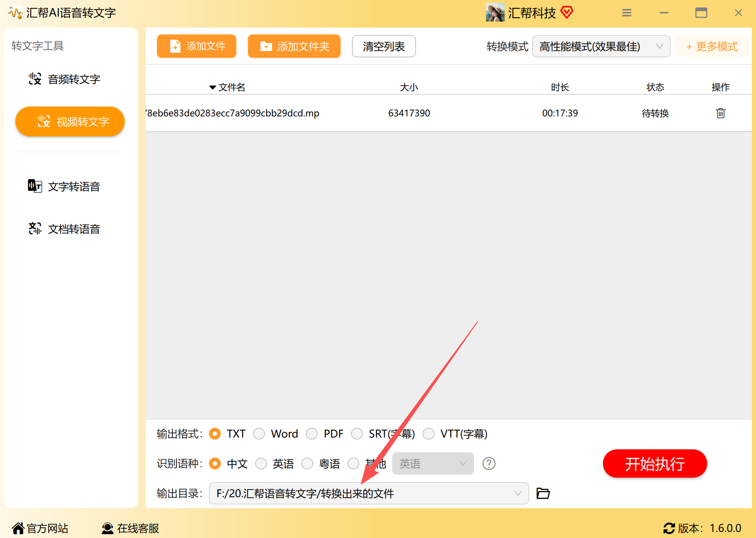This screenshot has height=538, width=756.
Task: Delete the listed mp4 file with trash icon
Action: 721,113
